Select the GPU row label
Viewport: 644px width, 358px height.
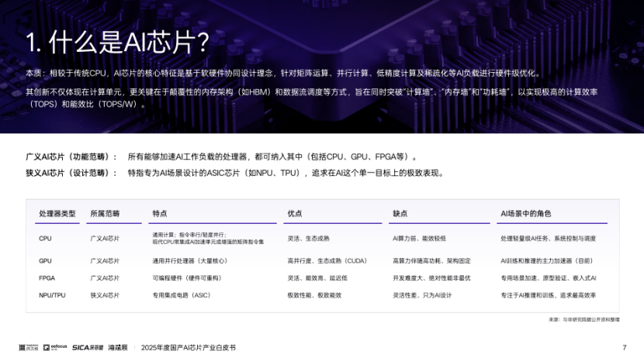tap(45, 261)
